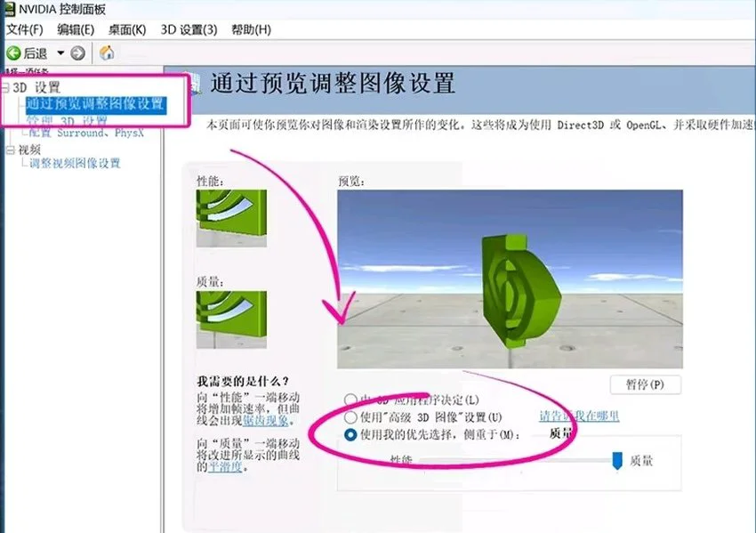Click the performance-quality slider handle
The image size is (756, 533).
(x=617, y=460)
